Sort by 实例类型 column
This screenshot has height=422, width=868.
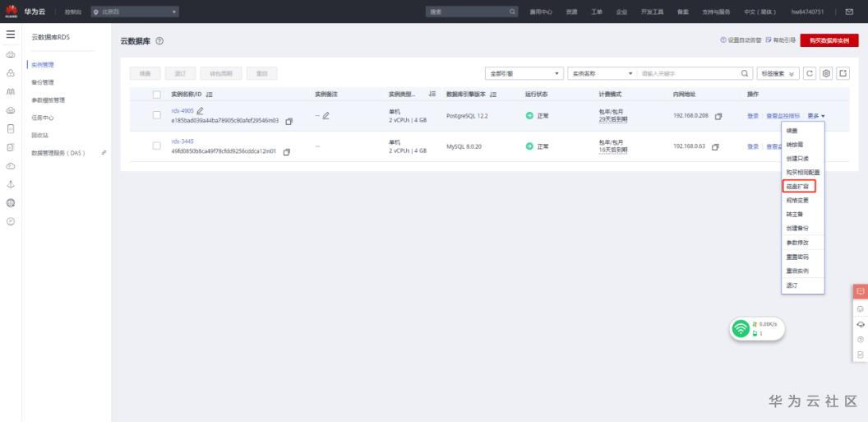(432, 95)
